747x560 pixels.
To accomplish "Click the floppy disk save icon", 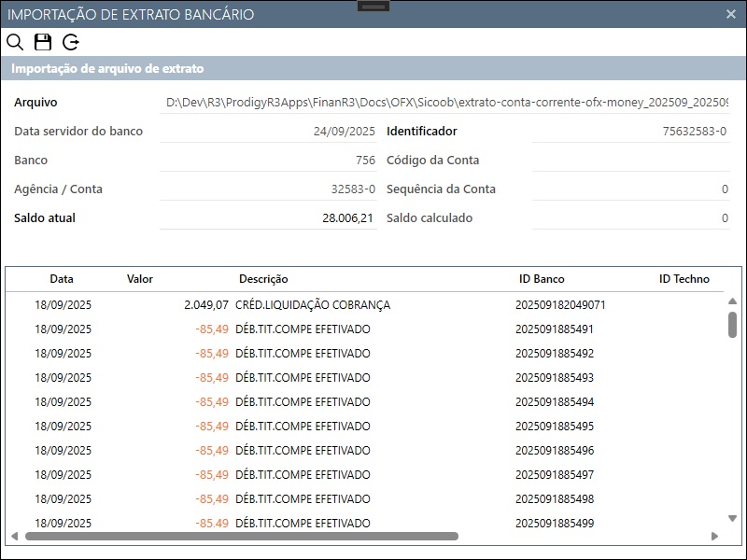I will click(x=43, y=42).
